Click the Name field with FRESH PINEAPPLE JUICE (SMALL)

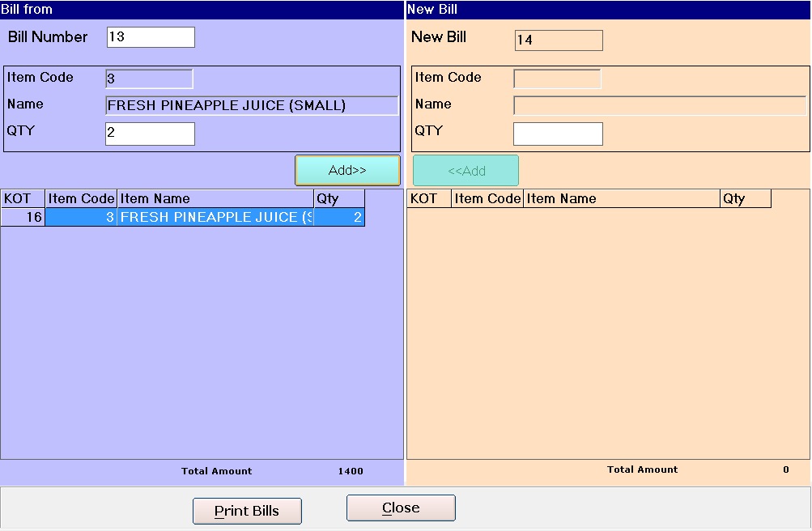coord(252,105)
